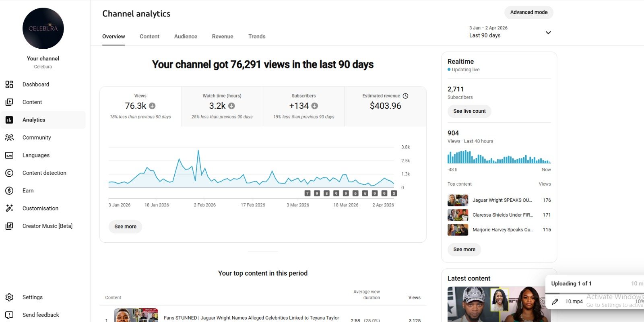This screenshot has width=644, height=322.
Task: Click the Customisation magic wand icon
Action: pyautogui.click(x=9, y=208)
